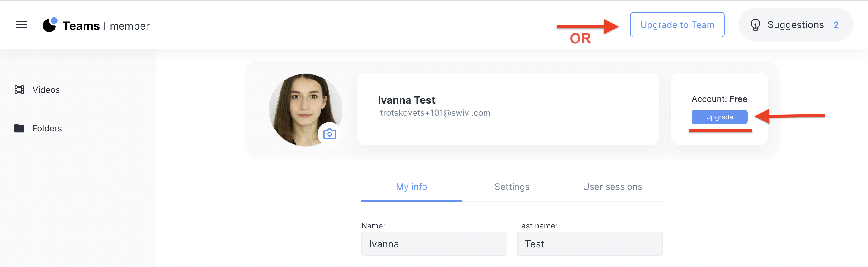This screenshot has height=267, width=868.
Task: Click the Suggestions lightbulb icon
Action: [755, 25]
